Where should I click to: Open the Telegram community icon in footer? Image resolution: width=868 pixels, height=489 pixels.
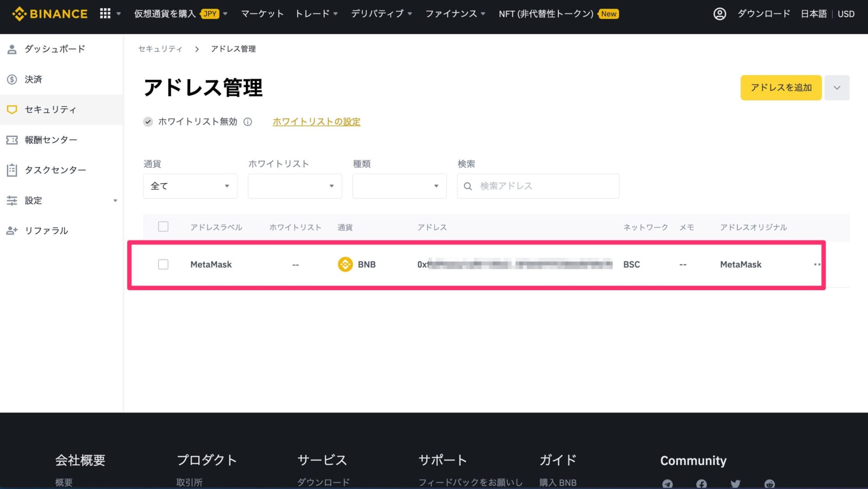(x=667, y=484)
